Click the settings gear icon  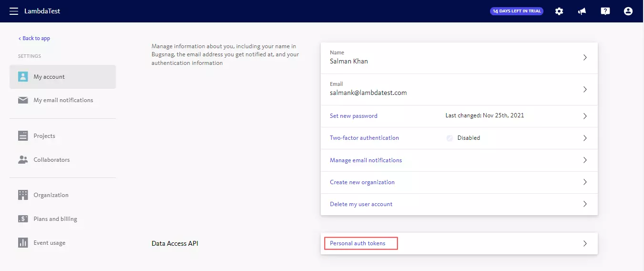[x=559, y=11]
